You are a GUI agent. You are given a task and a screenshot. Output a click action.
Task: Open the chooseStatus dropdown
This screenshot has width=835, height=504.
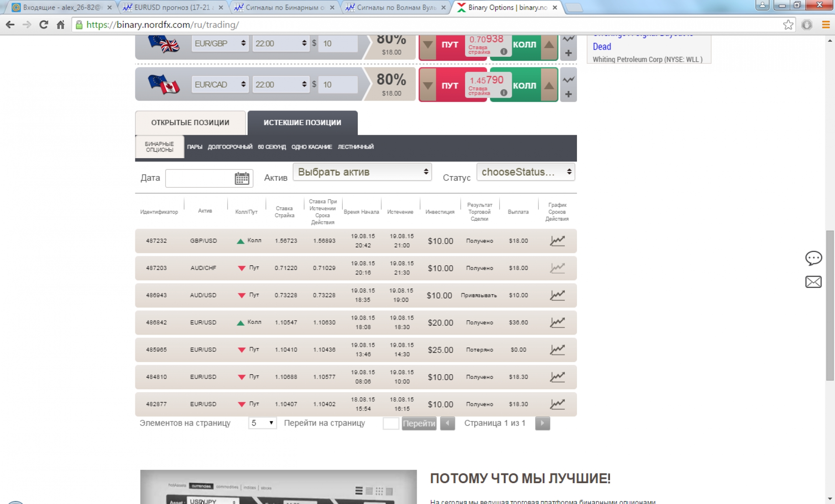click(525, 172)
